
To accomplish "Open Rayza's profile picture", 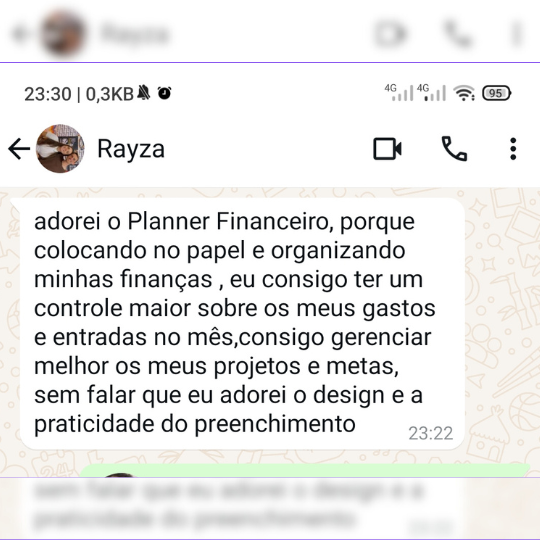I will pyautogui.click(x=60, y=148).
